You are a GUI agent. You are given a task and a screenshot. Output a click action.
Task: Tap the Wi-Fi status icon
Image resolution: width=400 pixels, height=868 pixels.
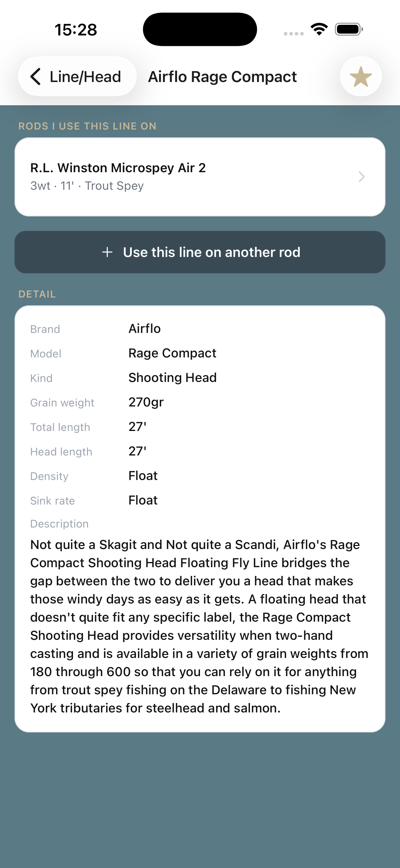[x=319, y=29]
